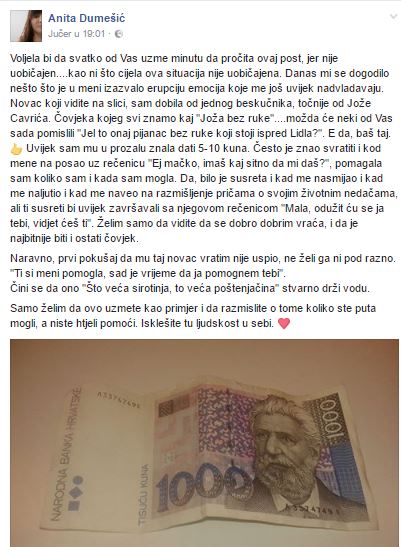
Task: Visit Anita Dumešić's profile via name
Action: (87, 18)
